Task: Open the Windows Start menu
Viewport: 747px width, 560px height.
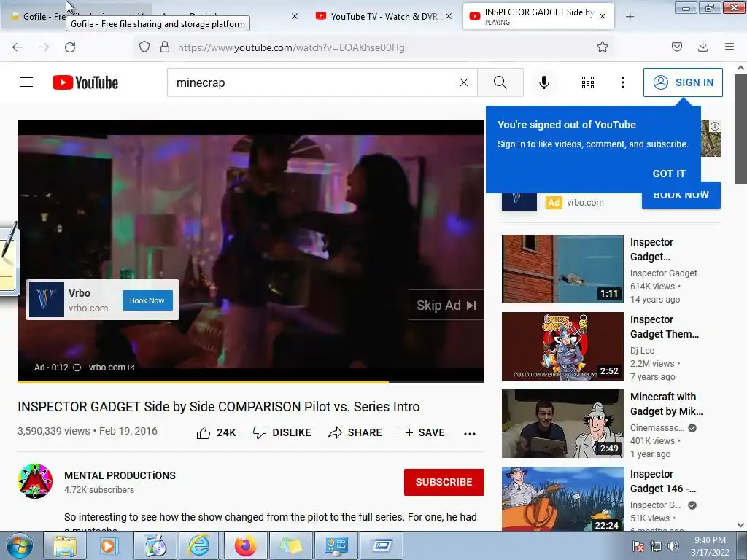Action: tap(20, 545)
